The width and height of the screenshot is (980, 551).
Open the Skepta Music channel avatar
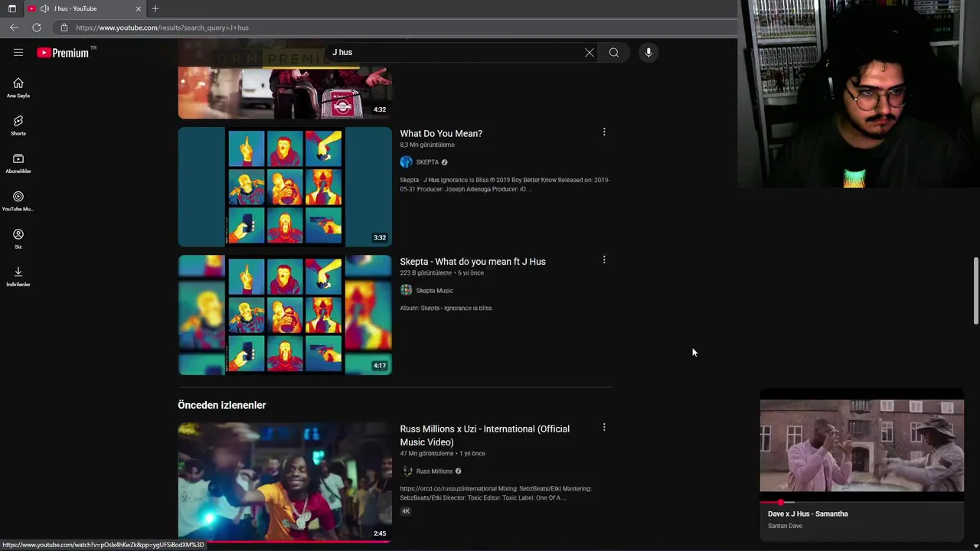click(406, 290)
